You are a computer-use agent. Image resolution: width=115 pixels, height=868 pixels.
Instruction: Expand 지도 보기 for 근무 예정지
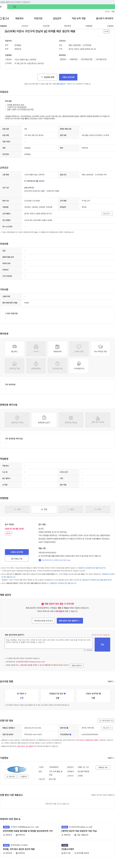[107, 214]
